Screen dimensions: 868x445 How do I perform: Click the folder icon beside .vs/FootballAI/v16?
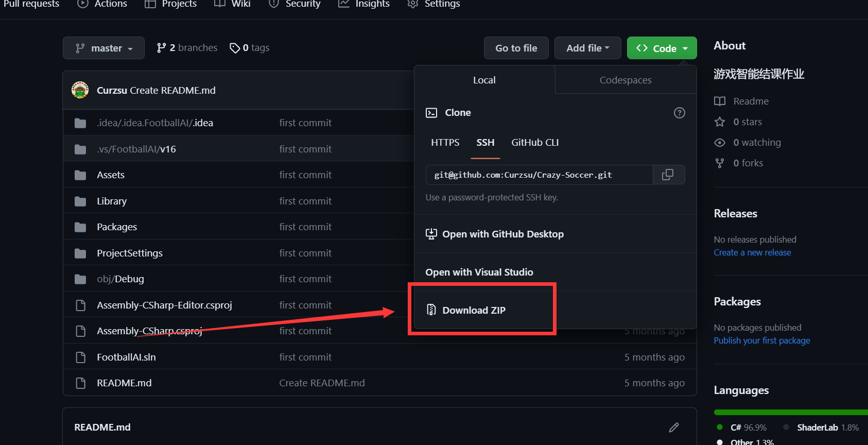(x=80, y=149)
